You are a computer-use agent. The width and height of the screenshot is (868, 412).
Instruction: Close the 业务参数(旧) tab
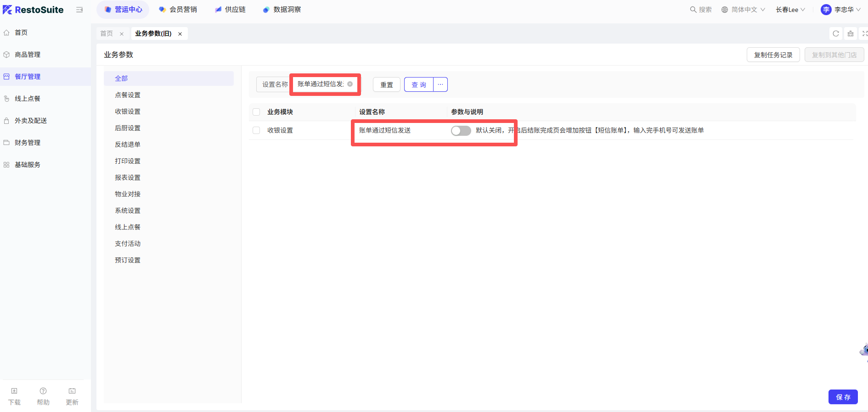pyautogui.click(x=180, y=34)
